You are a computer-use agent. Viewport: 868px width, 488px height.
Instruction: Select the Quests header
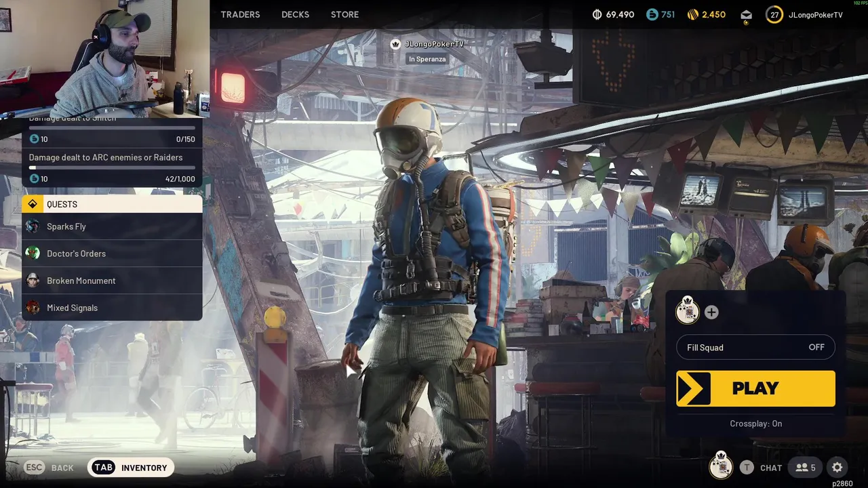[x=112, y=204]
